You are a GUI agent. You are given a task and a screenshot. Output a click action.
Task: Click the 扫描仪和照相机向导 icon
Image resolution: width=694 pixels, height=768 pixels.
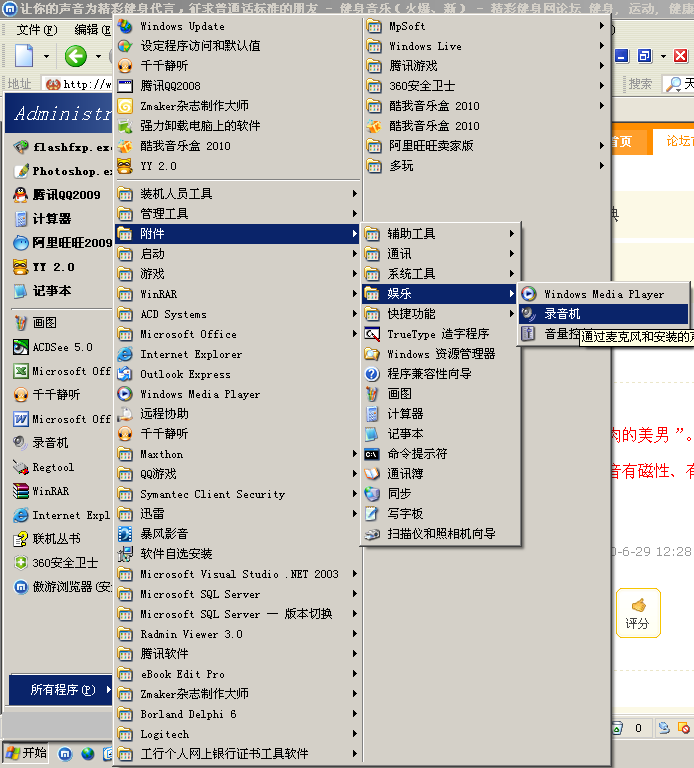[x=372, y=534]
